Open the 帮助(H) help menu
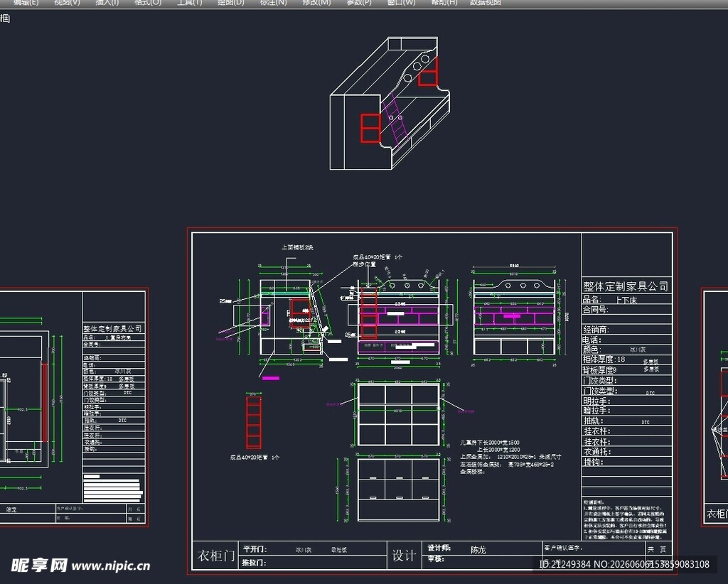Viewport: 728px width, 584px height. click(444, 3)
